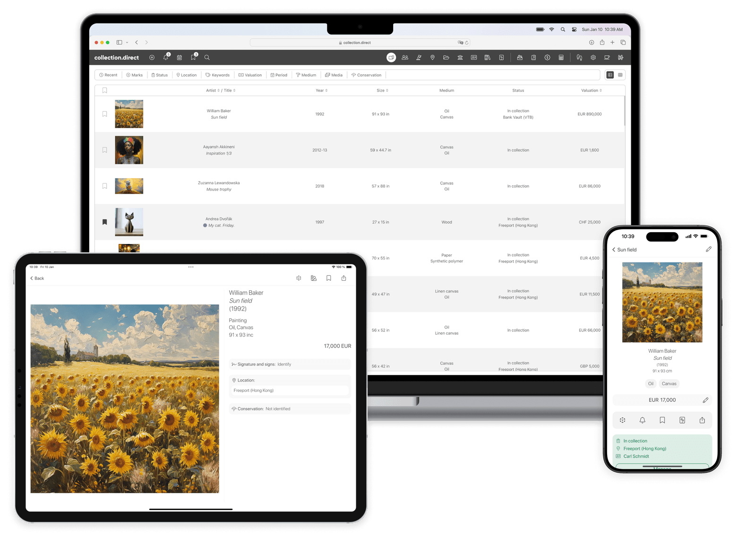Click the add new item plus icon

(152, 58)
